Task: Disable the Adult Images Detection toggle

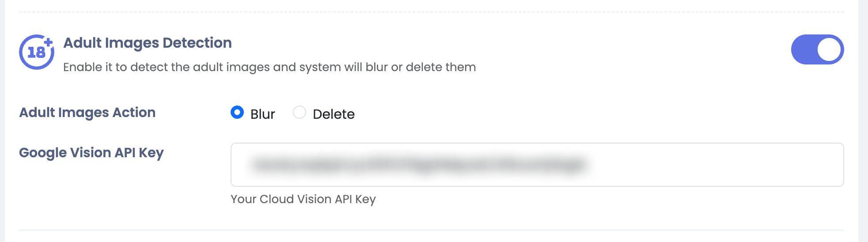Action: click(817, 49)
